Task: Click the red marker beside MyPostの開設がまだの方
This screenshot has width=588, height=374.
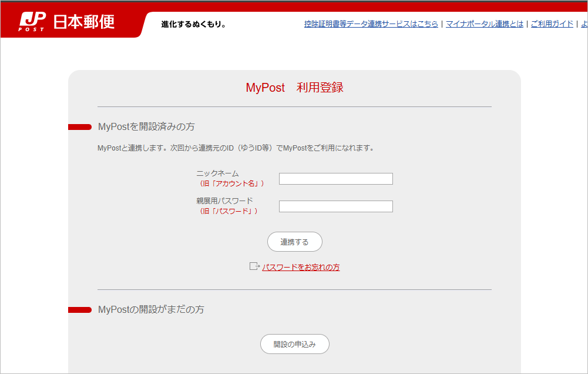Action: (80, 310)
